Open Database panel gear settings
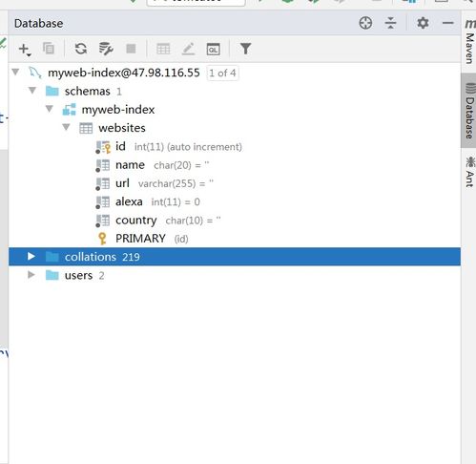Image resolution: width=476 pixels, height=464 pixels. pos(423,23)
